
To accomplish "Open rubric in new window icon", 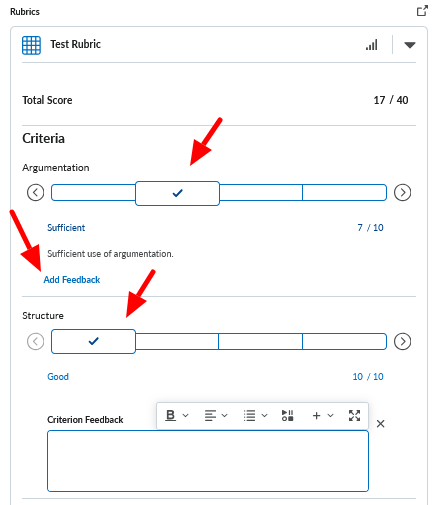I will (422, 11).
